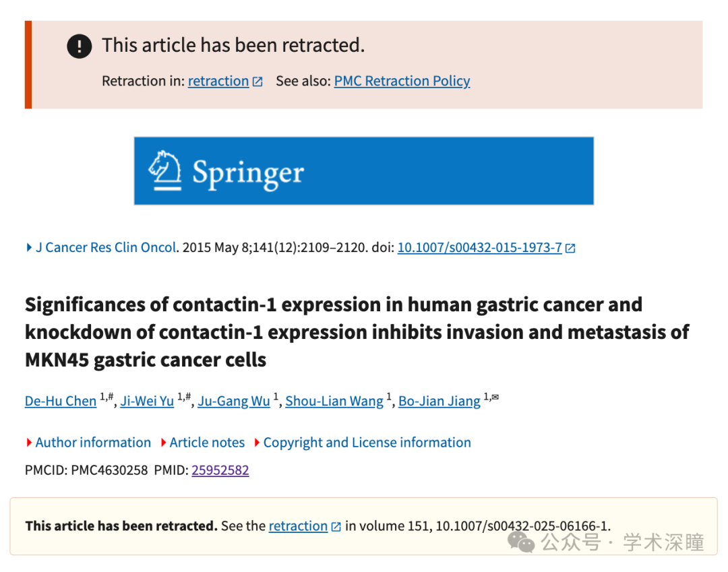Click external link icon next to DOI
Image resolution: width=728 pixels, height=572 pixels.
coord(571,248)
